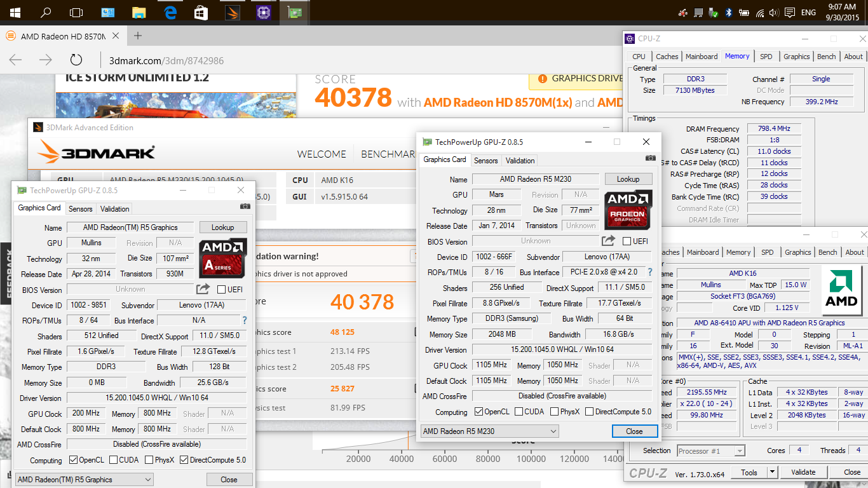Click Lookup in the R5 M230 GPU-Z window
This screenshot has height=488, width=868.
tap(628, 179)
